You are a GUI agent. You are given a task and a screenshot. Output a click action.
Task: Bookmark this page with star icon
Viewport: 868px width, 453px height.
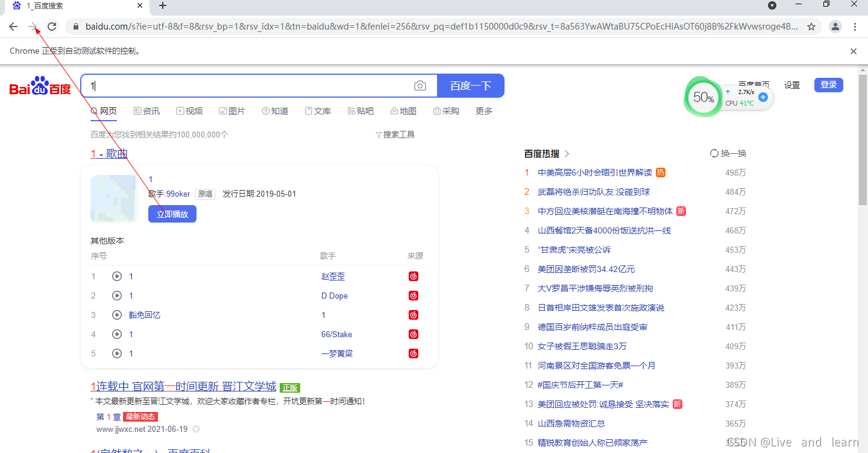[811, 27]
